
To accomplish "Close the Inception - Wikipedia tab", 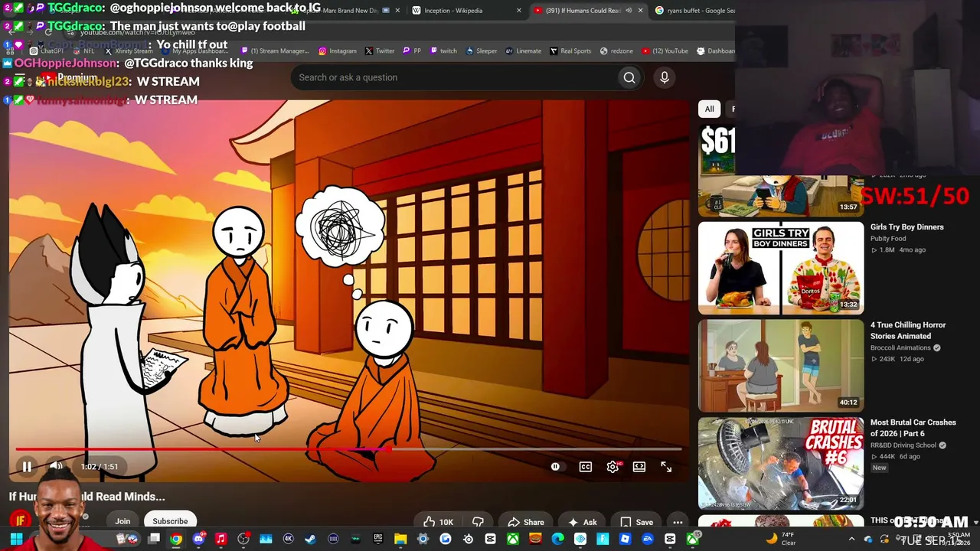I will tap(519, 11).
